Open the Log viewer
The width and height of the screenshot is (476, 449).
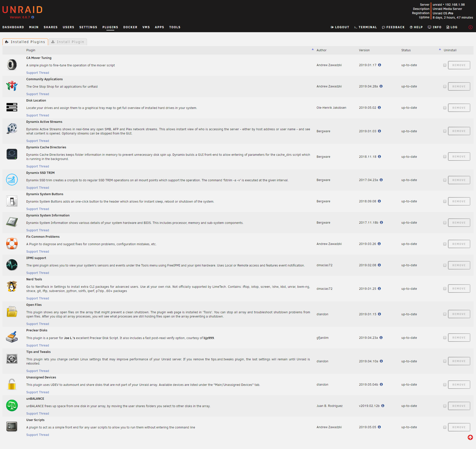452,27
